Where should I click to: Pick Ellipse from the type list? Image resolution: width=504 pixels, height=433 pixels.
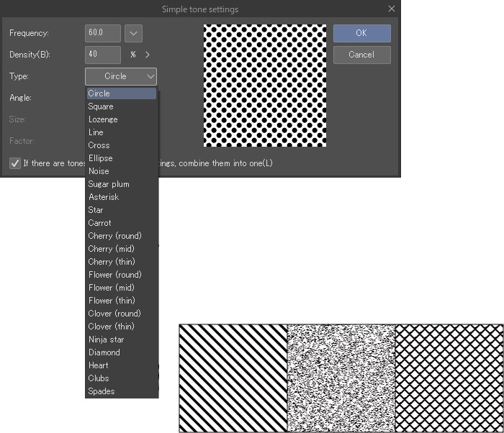click(x=122, y=158)
